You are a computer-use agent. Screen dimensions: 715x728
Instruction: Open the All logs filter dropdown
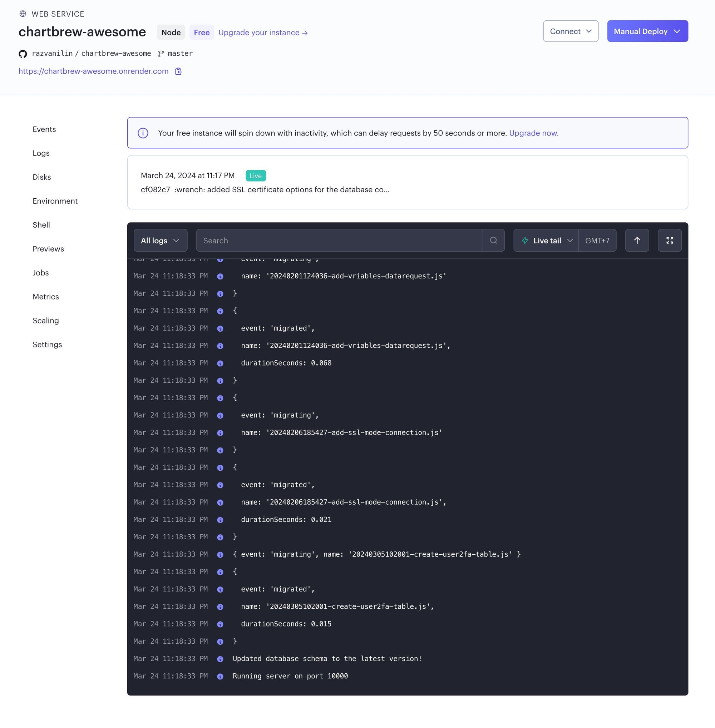160,240
